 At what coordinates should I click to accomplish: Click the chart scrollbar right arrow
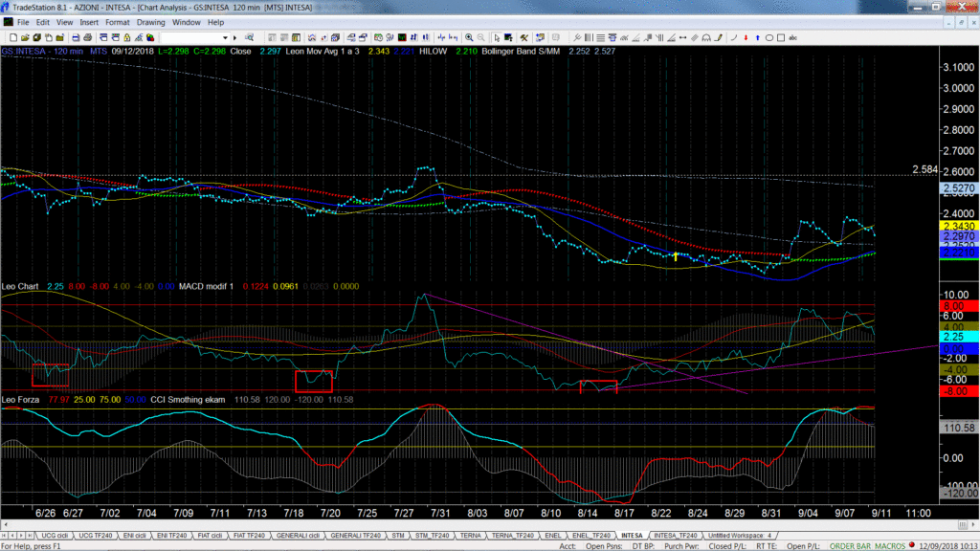coord(973,525)
